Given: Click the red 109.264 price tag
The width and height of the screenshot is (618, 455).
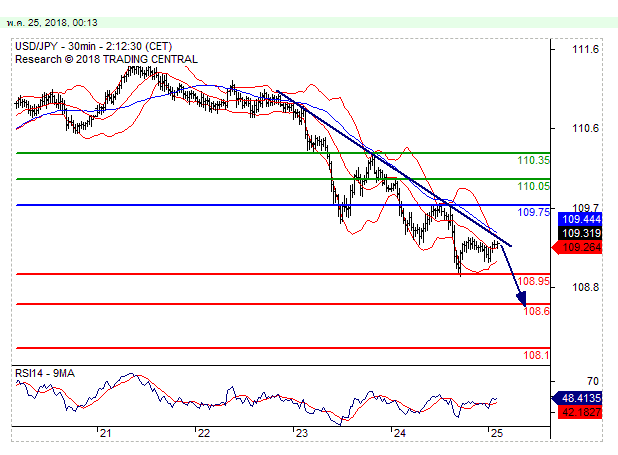Looking at the screenshot, I should click(x=577, y=247).
